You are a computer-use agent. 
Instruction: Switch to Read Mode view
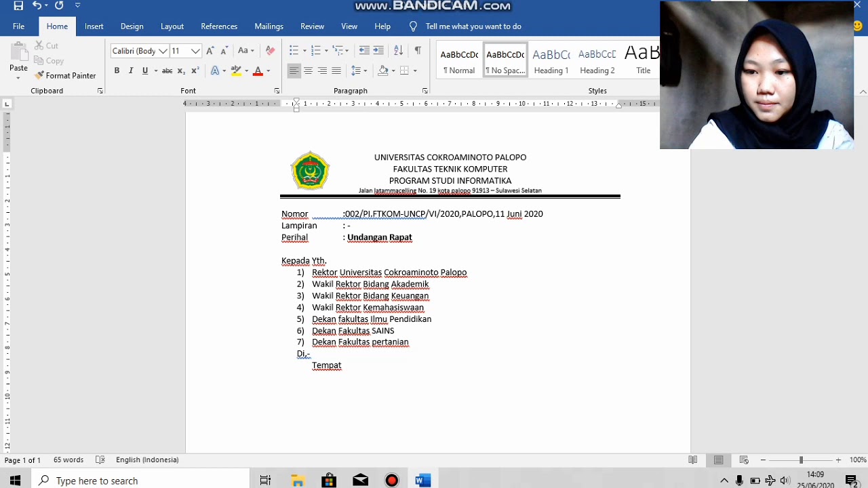[693, 460]
